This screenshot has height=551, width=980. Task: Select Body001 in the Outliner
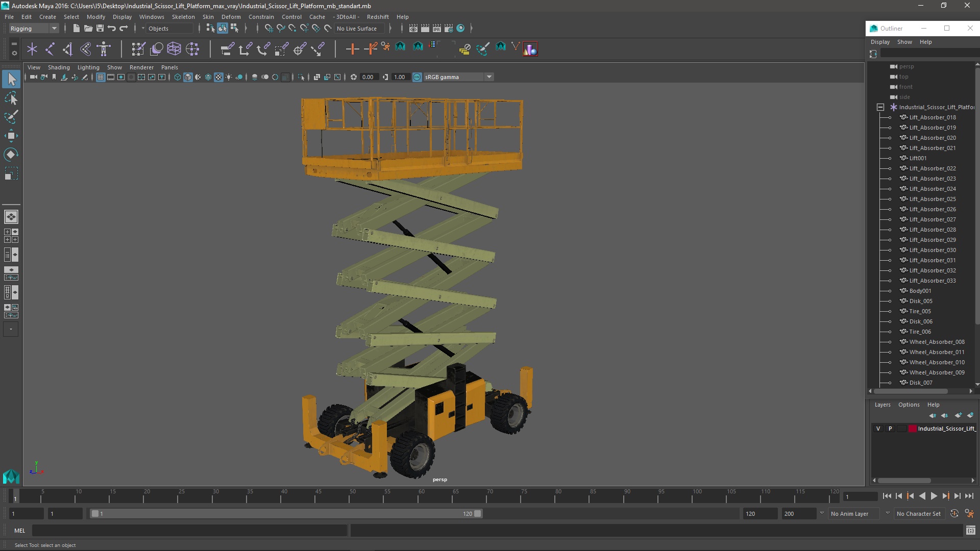click(920, 291)
